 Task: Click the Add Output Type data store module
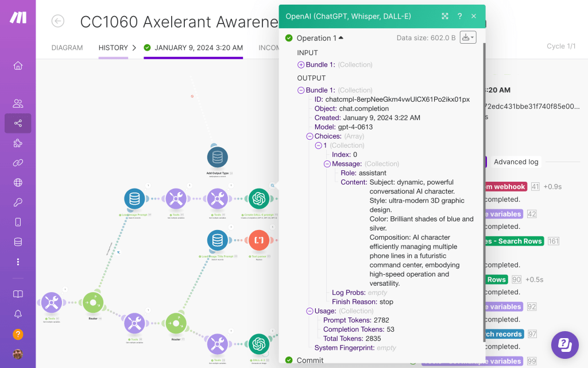218,158
